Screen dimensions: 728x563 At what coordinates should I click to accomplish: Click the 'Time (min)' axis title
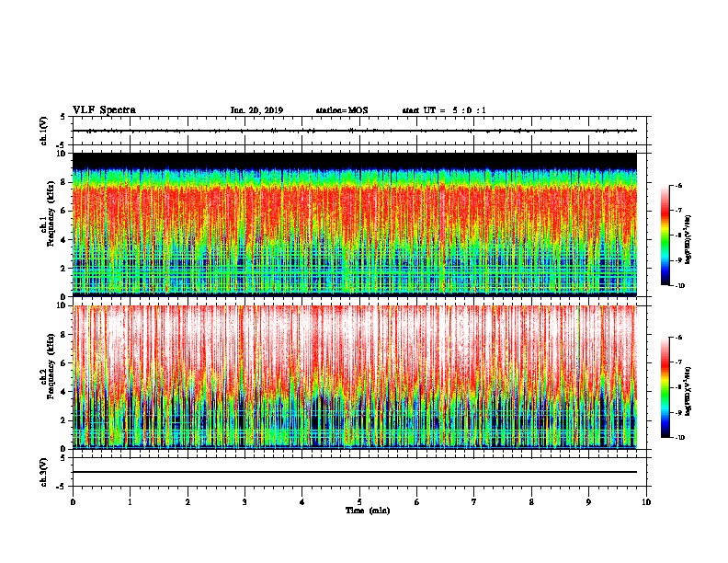tap(368, 511)
